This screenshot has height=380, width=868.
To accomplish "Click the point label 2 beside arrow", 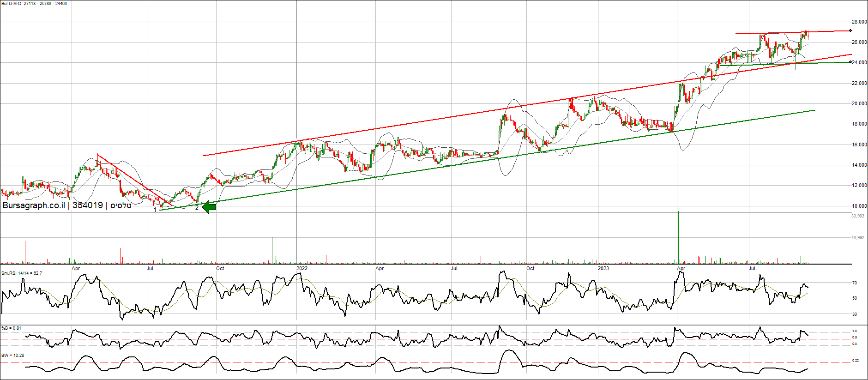I will (197, 208).
